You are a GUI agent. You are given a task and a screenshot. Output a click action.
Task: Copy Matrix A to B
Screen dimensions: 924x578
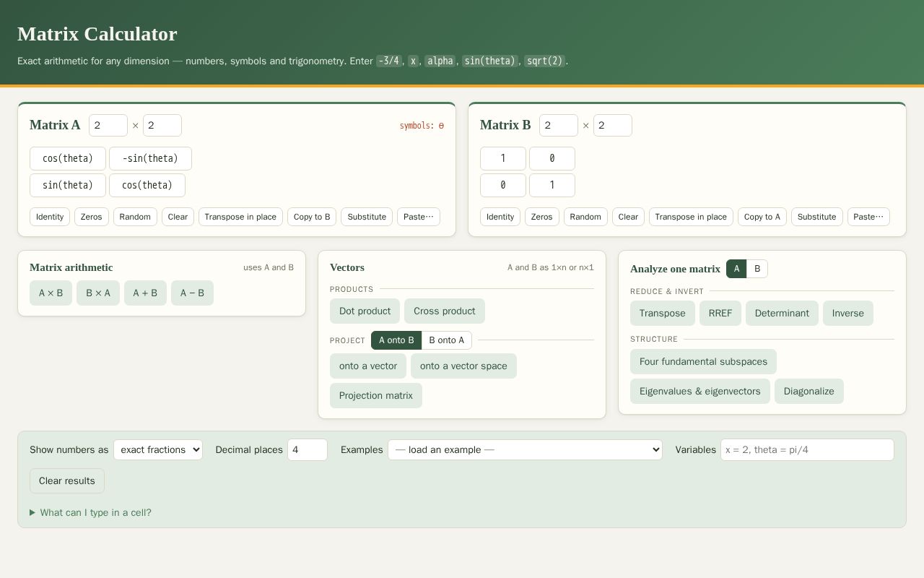click(x=312, y=217)
